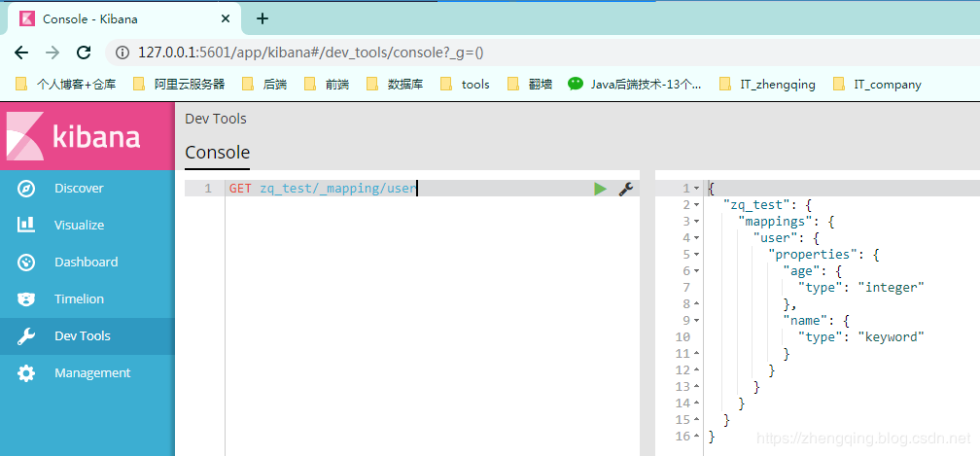Navigate to Management in sidebar
Image resolution: width=980 pixels, height=456 pixels.
point(87,373)
